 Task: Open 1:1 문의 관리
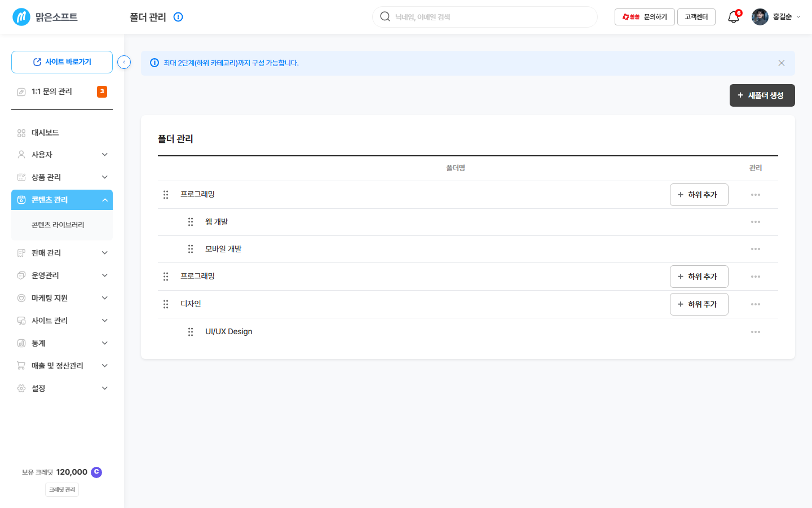click(51, 91)
